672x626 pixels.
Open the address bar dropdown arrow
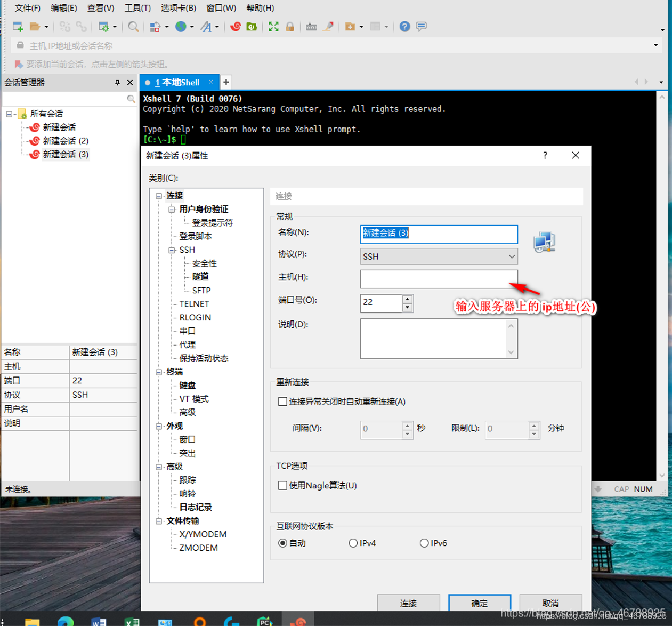click(x=656, y=45)
